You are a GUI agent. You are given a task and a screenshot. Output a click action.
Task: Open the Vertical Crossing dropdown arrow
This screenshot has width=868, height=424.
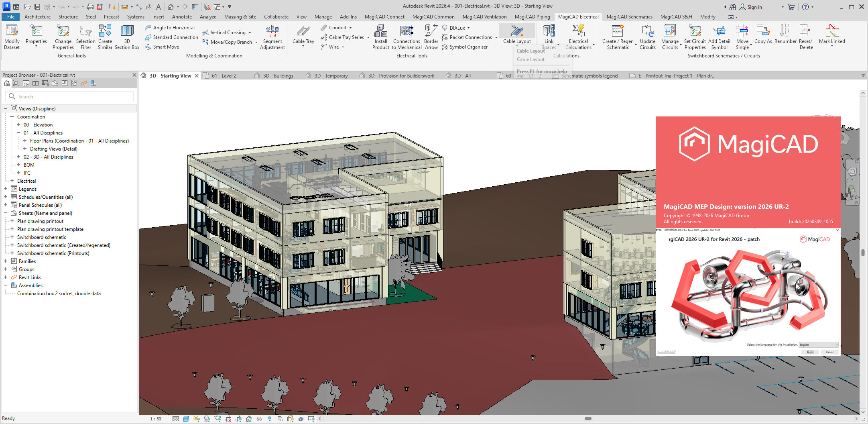tap(250, 33)
